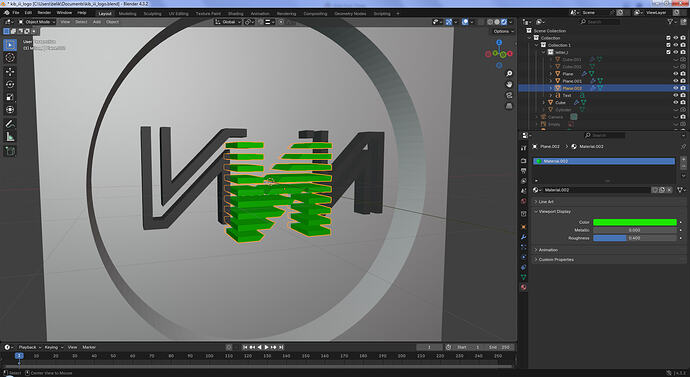Image resolution: width=690 pixels, height=377 pixels.
Task: Click the Roughness slider
Action: [635, 238]
